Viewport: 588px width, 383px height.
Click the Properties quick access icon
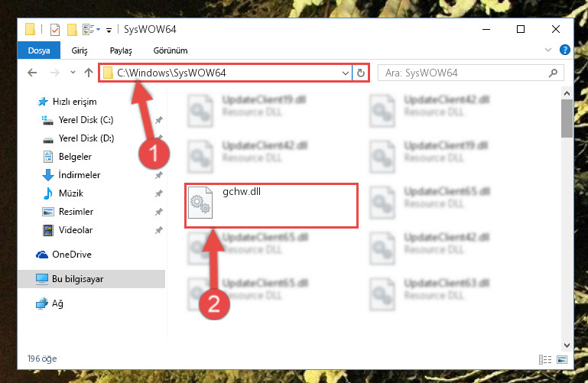55,29
